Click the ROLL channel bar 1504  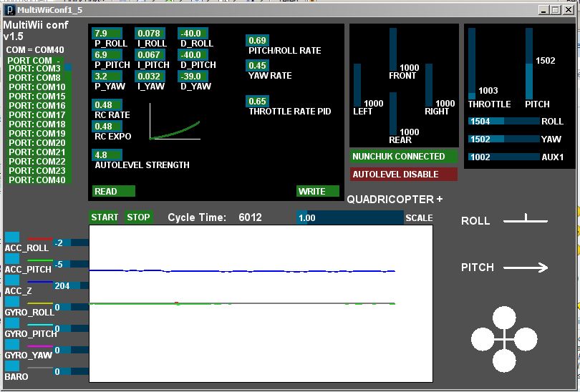pos(504,121)
